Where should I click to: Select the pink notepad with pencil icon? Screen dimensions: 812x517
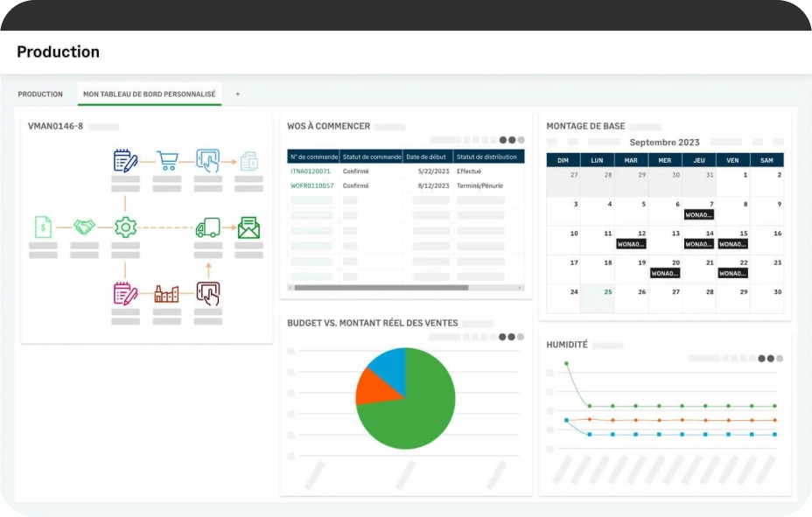point(125,293)
